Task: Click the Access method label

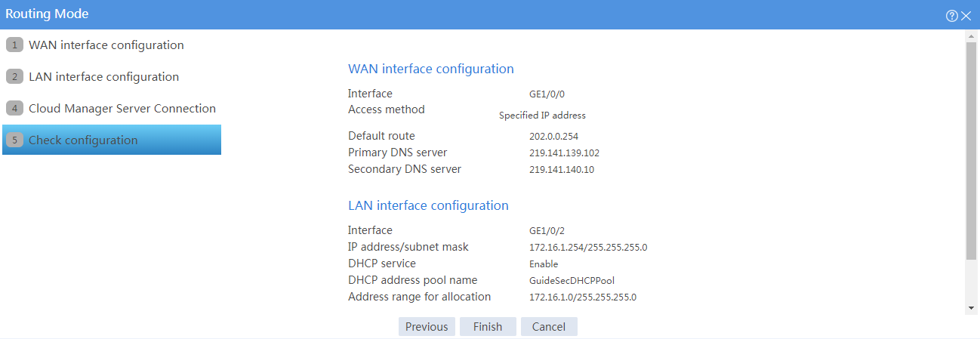Action: [387, 109]
